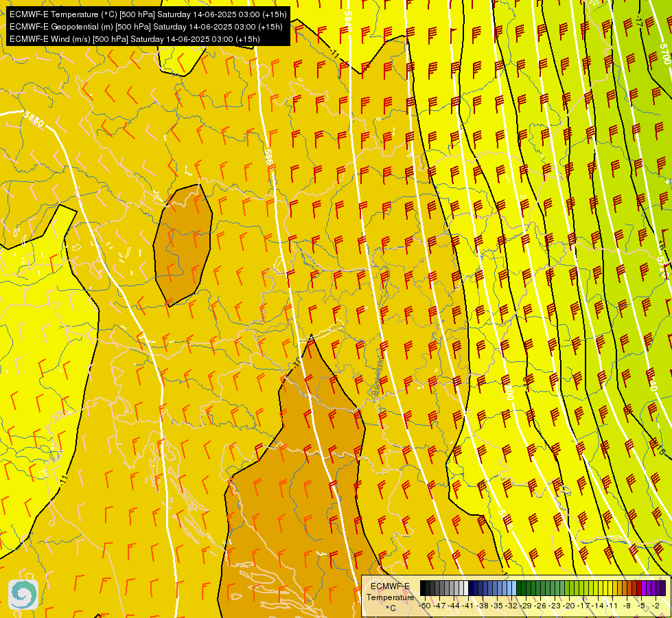Pick the black swatch at the legend's start
Image resolution: width=672 pixels, height=618 pixels.
click(x=423, y=588)
